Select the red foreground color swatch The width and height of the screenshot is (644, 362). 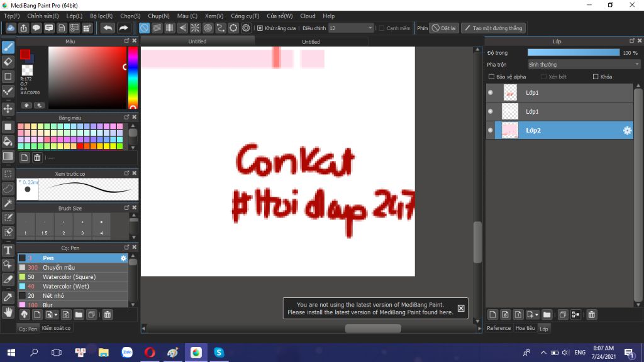click(25, 54)
